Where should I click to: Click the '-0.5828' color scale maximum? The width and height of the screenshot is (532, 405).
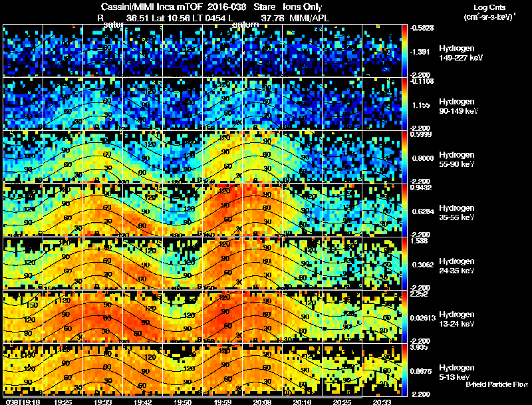pos(422,28)
